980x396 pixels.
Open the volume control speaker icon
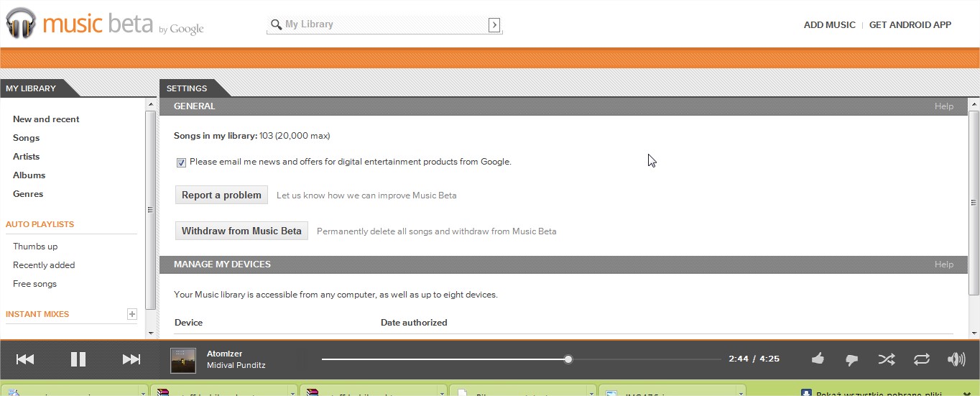(956, 359)
